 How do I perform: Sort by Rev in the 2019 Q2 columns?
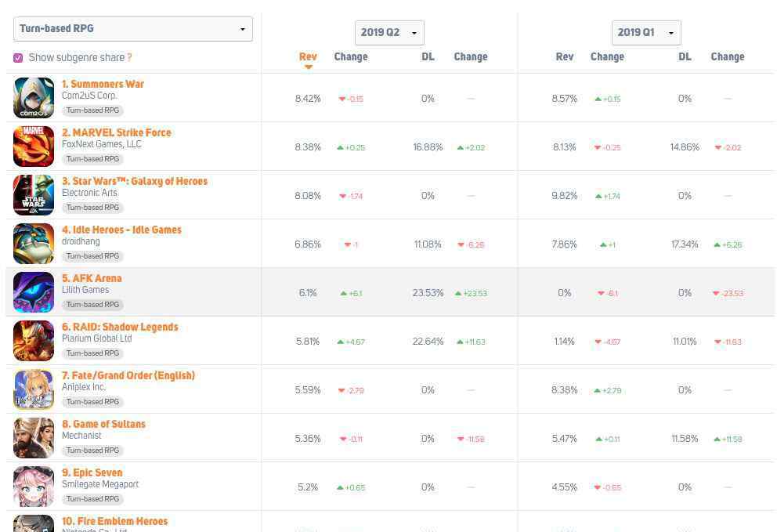(308, 57)
